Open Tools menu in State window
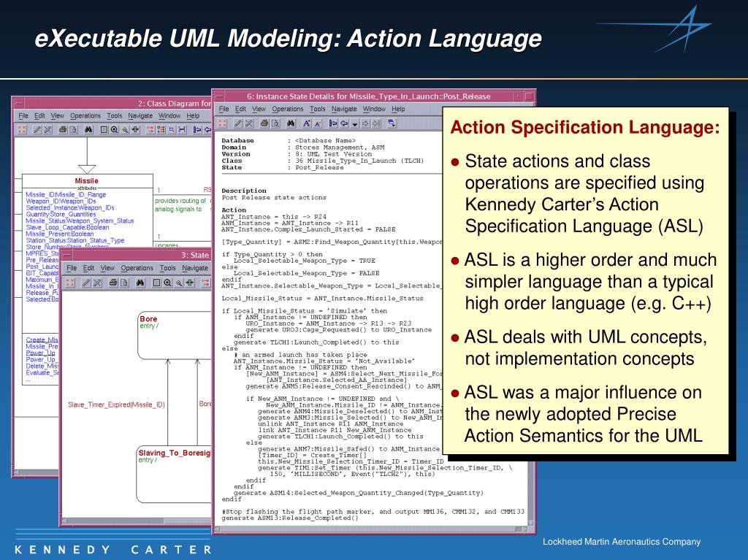 coord(167,268)
